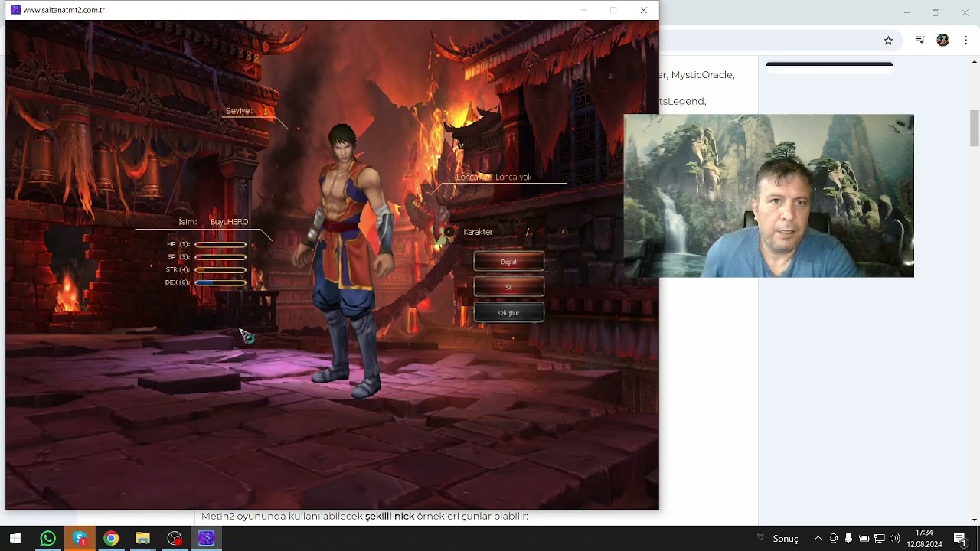Click the 'Lonca yok' guild label
The width and height of the screenshot is (980, 551).
pyautogui.click(x=513, y=177)
